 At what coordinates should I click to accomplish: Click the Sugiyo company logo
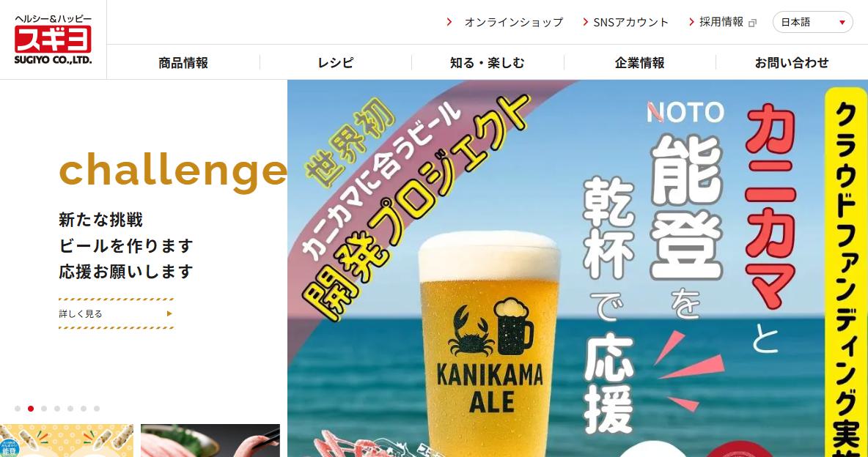pos(53,40)
